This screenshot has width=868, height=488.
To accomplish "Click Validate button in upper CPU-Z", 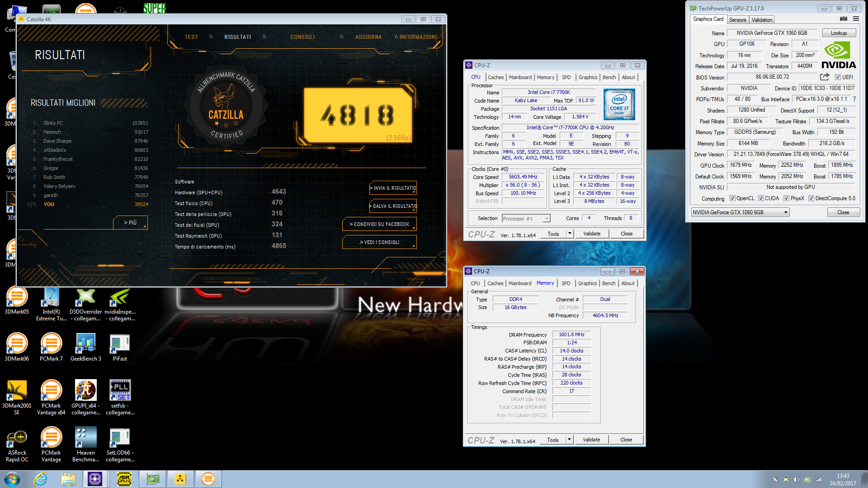I will click(x=592, y=234).
